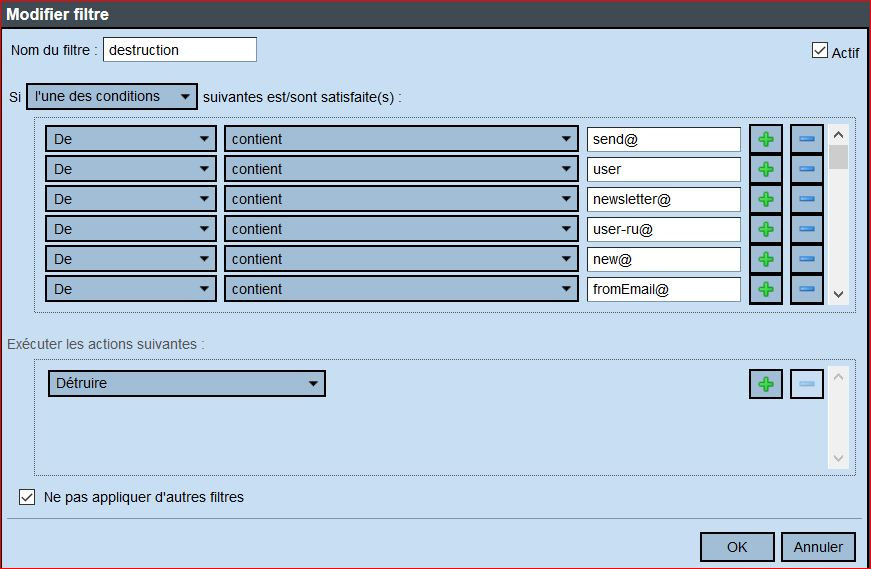Screen dimensions: 871x569
Task: Click conditions list scroll-down arrow
Action: [838, 294]
